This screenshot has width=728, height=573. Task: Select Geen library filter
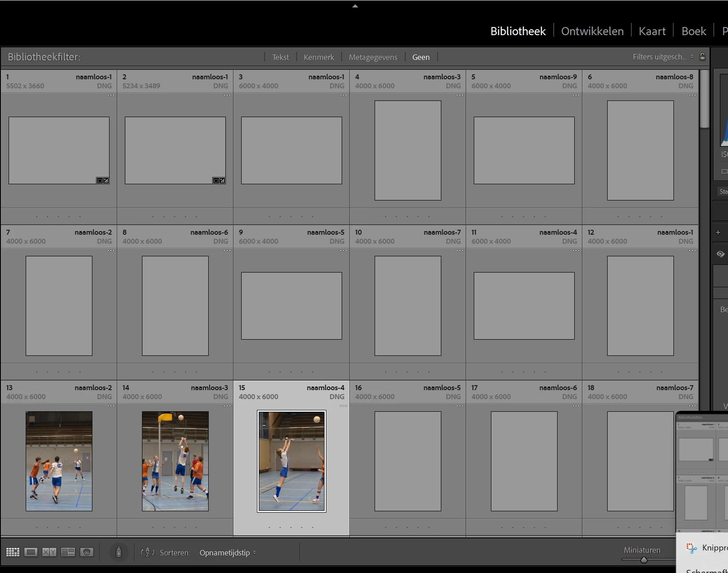(x=421, y=57)
